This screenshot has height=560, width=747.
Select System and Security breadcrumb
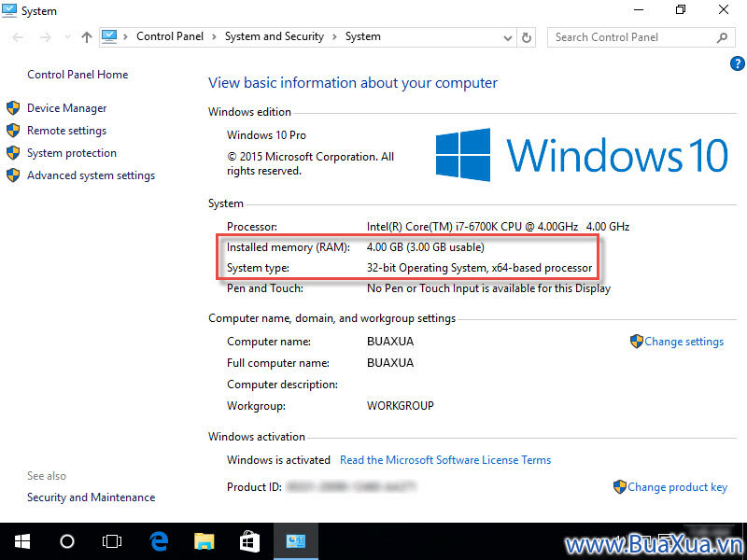pyautogui.click(x=274, y=36)
